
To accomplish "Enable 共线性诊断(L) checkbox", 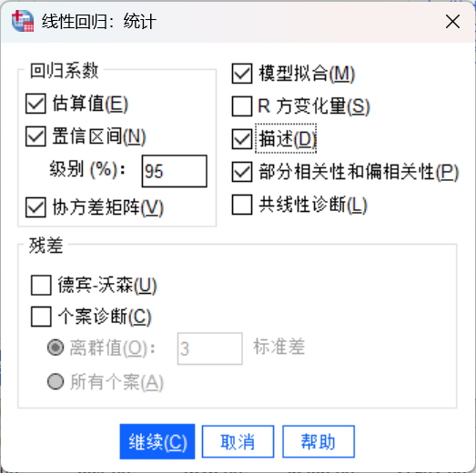I will click(x=242, y=205).
